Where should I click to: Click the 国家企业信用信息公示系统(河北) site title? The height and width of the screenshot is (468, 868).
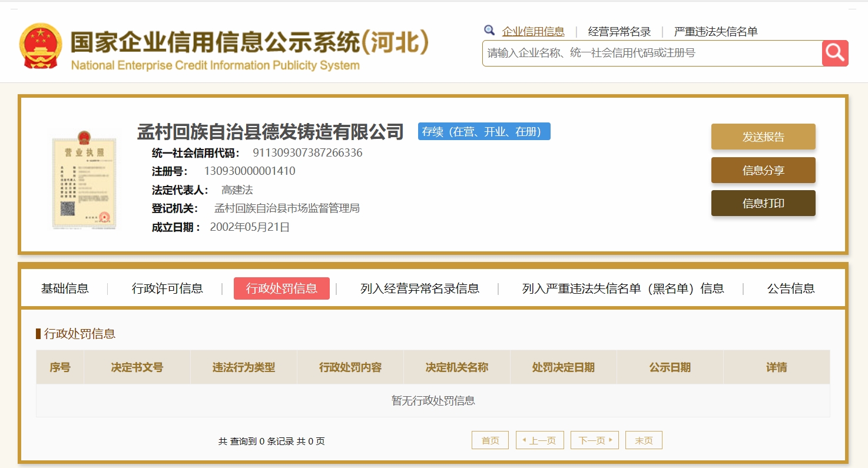pyautogui.click(x=250, y=42)
